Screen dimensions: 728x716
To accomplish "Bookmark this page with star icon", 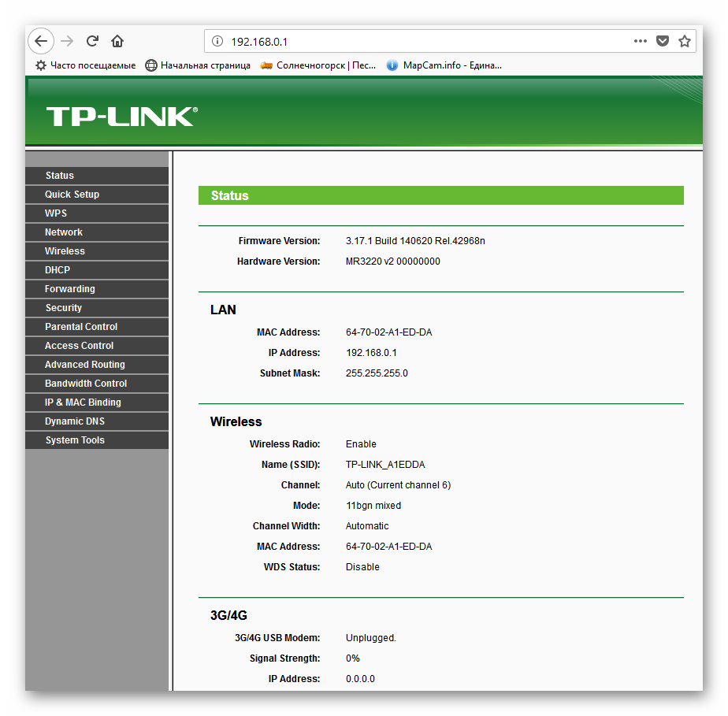I will (685, 41).
